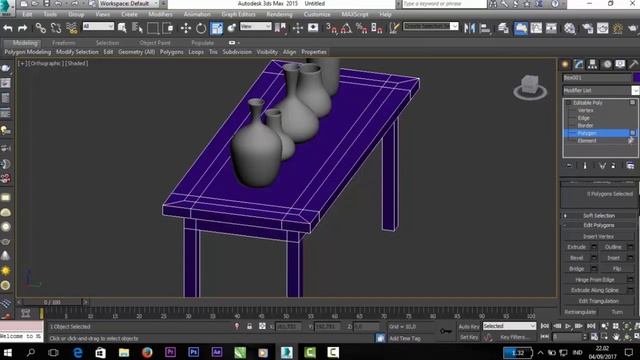Click the Edit Triangulation button

(598, 301)
